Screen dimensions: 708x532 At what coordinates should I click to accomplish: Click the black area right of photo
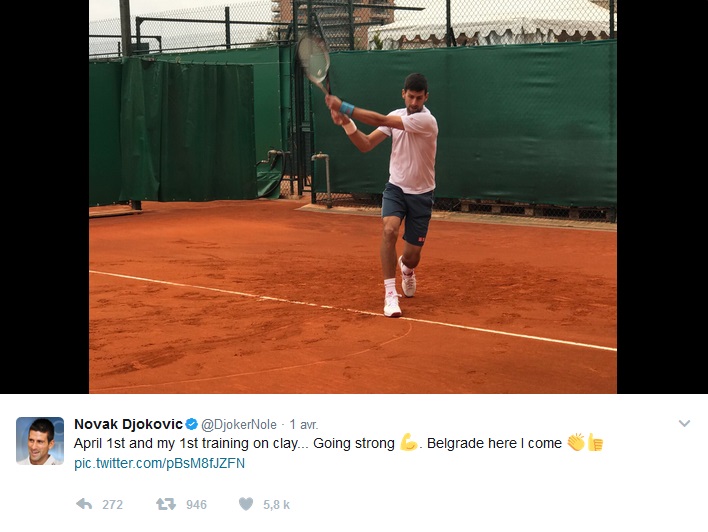pyautogui.click(x=662, y=196)
